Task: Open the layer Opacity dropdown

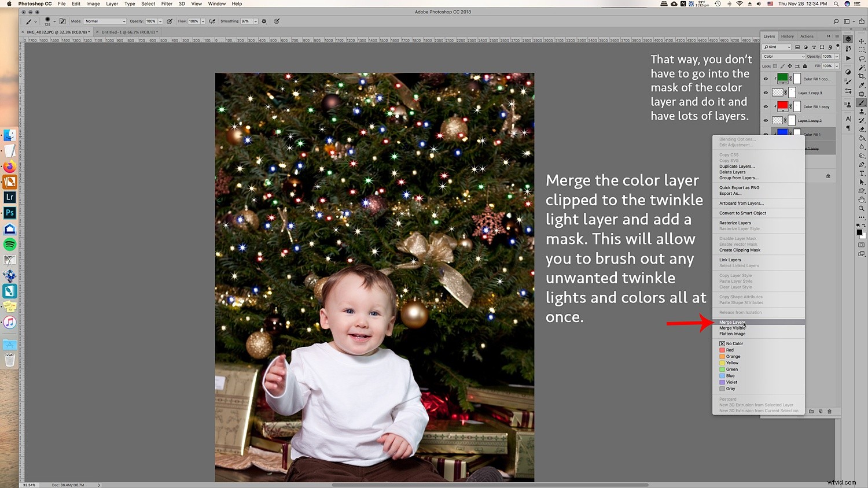Action: tap(837, 57)
